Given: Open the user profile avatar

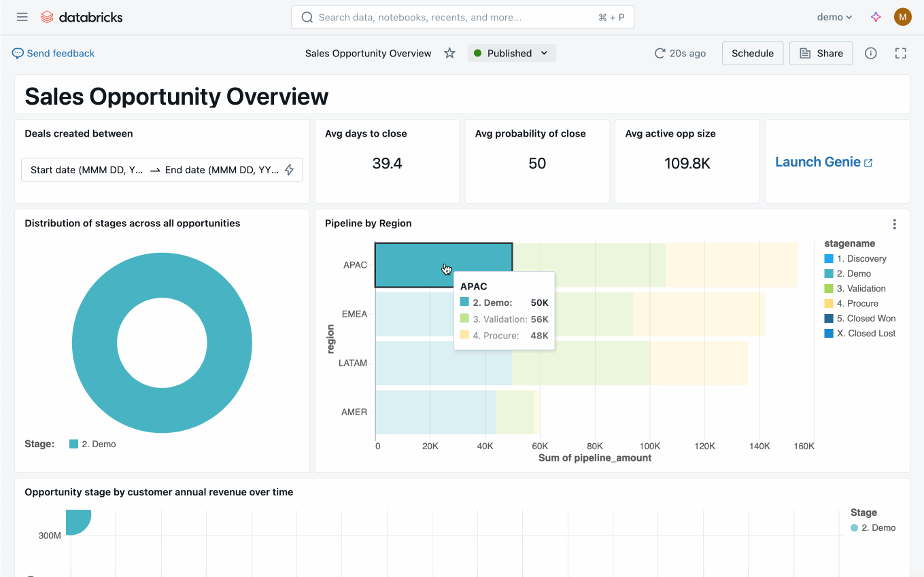Looking at the screenshot, I should [902, 17].
